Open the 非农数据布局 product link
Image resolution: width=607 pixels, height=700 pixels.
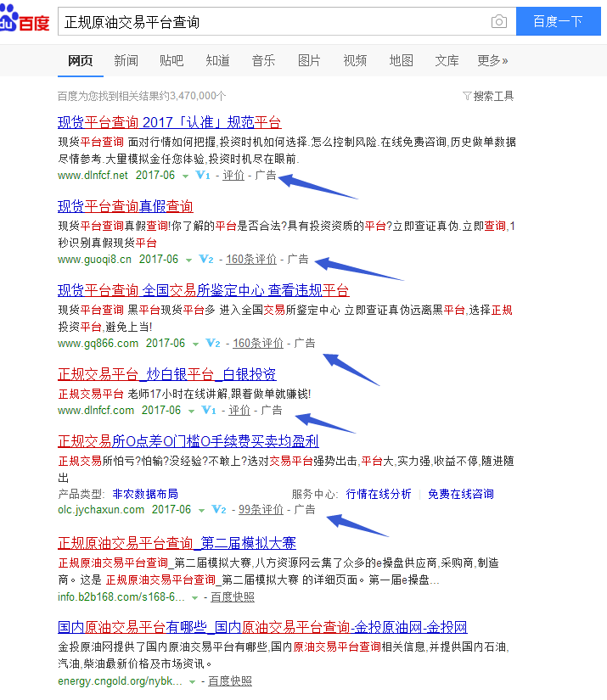coord(145,494)
